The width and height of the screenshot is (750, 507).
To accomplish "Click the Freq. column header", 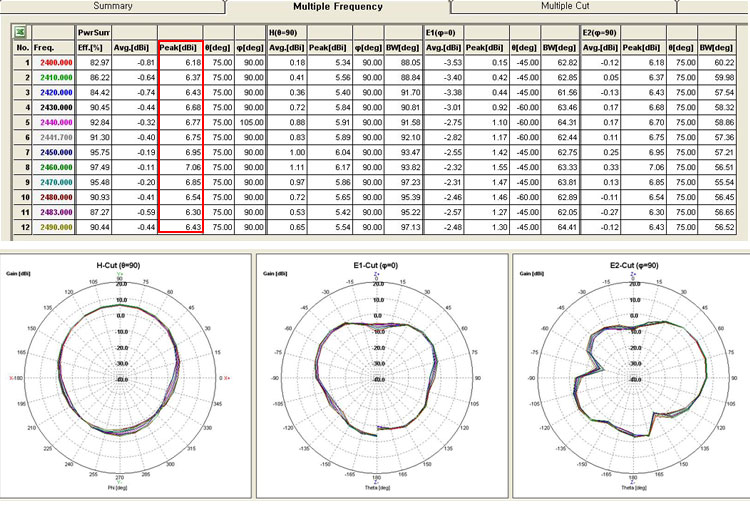I will (x=53, y=47).
